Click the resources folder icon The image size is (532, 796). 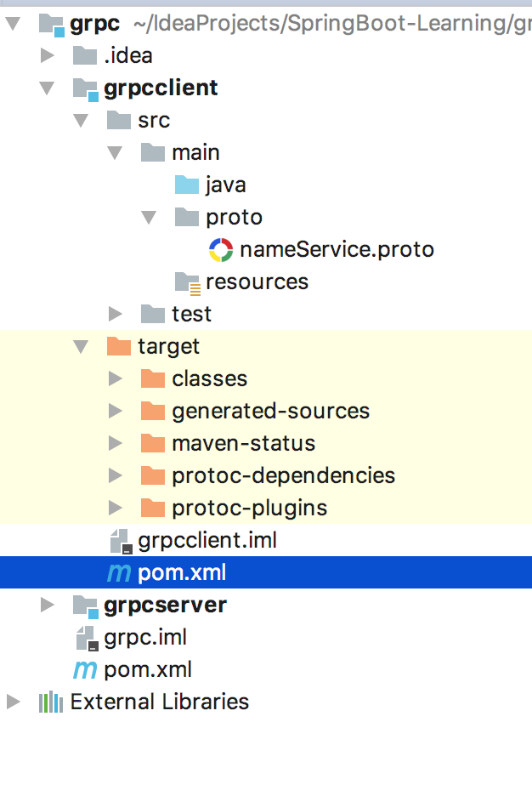tap(187, 281)
